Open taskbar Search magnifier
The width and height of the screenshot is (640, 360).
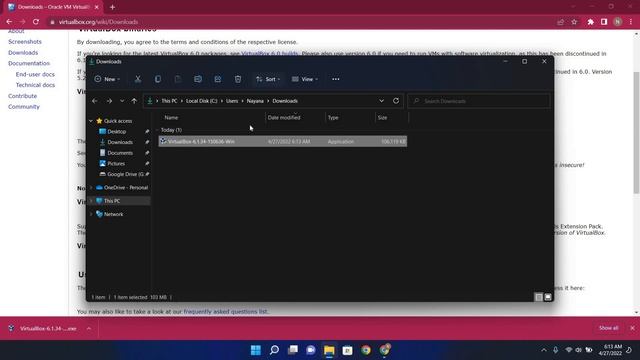274,350
